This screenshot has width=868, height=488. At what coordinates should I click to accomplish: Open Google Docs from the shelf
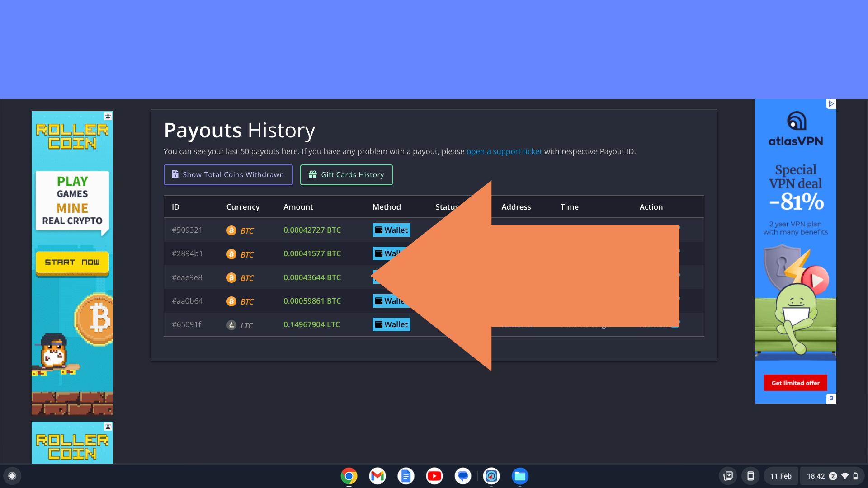click(406, 476)
